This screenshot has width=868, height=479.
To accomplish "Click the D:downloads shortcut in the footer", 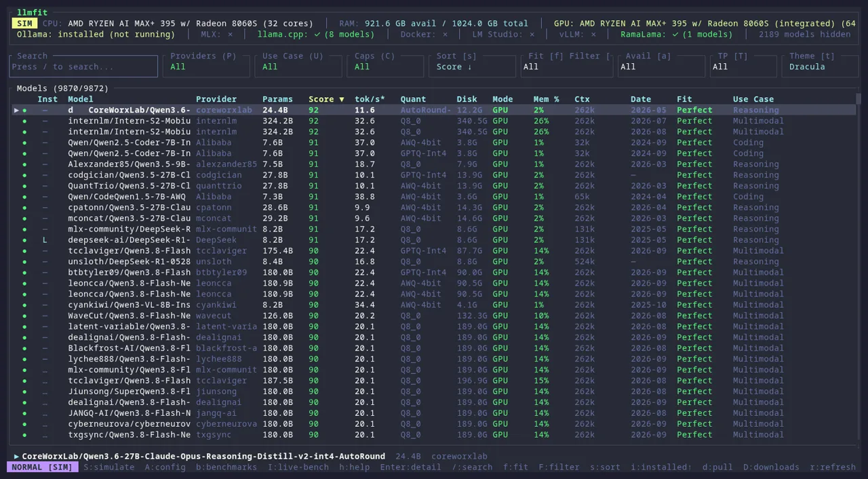I will point(771,467).
